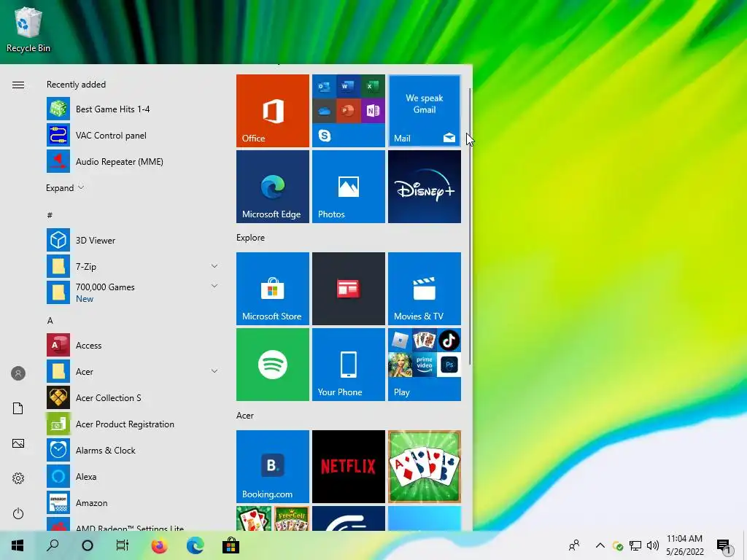Click the # letter header
The width and height of the screenshot is (747, 560).
point(50,215)
